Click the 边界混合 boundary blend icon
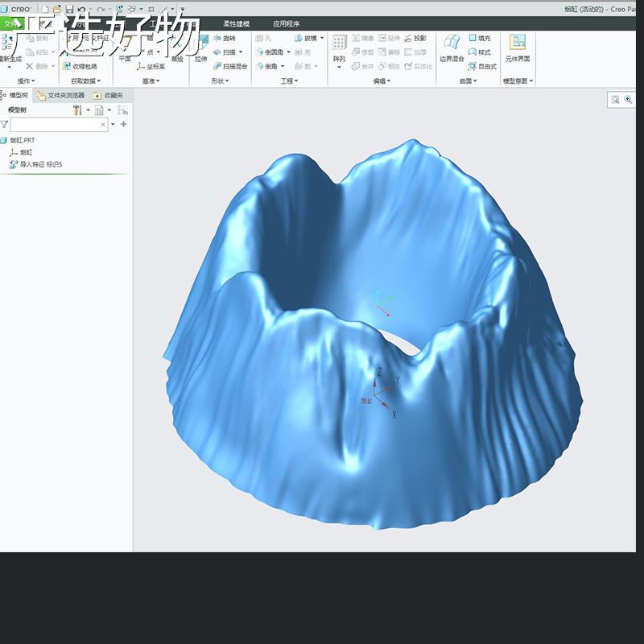The width and height of the screenshot is (644, 644). (x=452, y=48)
